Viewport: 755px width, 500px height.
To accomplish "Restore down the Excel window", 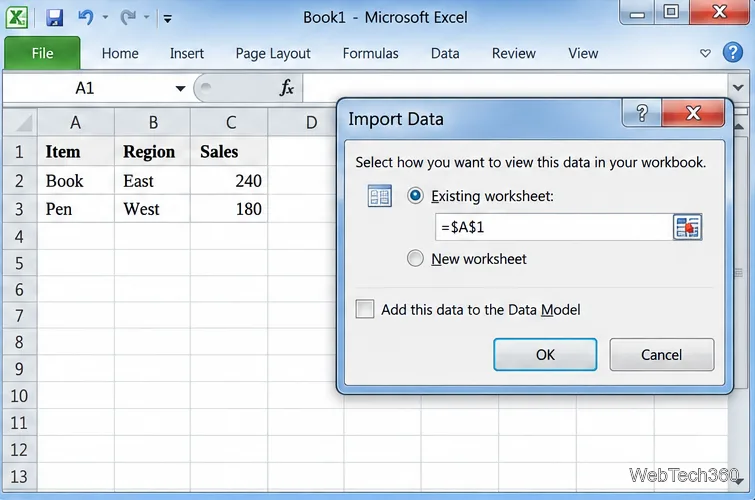I will point(671,12).
